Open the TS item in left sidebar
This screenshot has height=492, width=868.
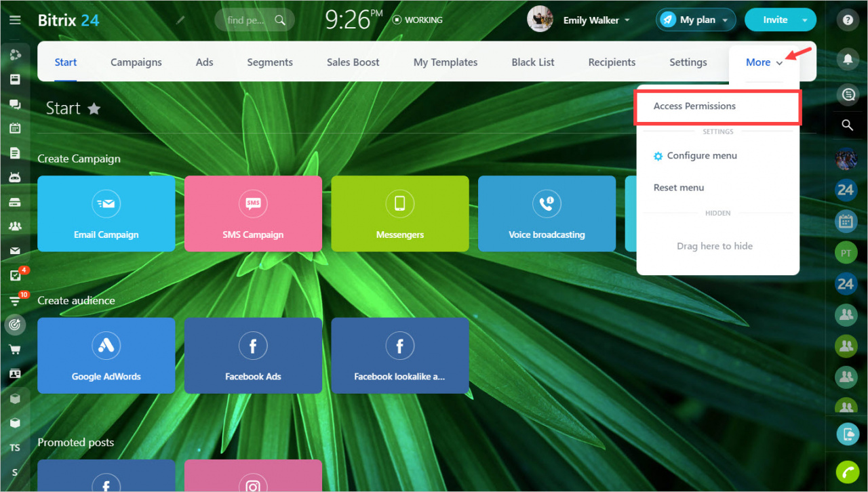pyautogui.click(x=15, y=448)
